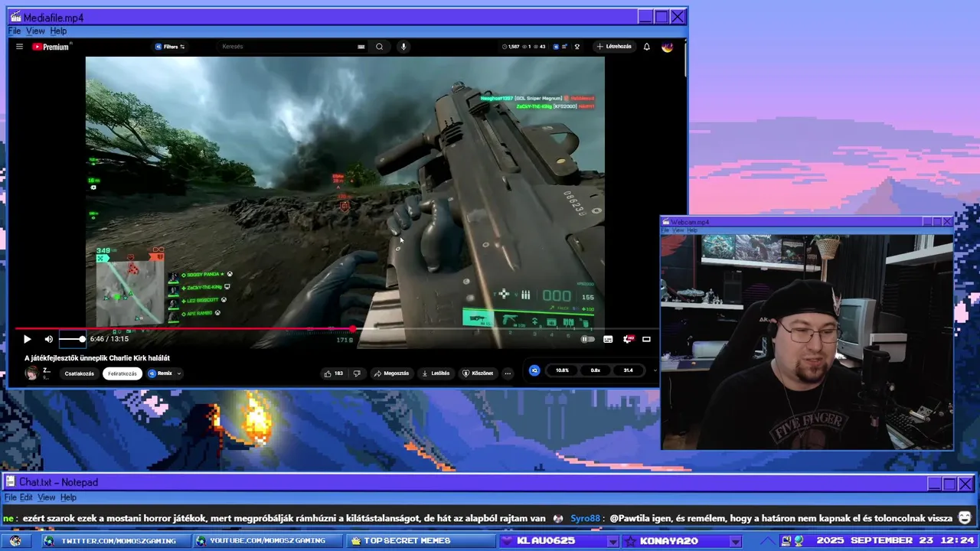Viewport: 980px width, 551px height.
Task: Mute the video with speaker icon
Action: pyautogui.click(x=48, y=339)
